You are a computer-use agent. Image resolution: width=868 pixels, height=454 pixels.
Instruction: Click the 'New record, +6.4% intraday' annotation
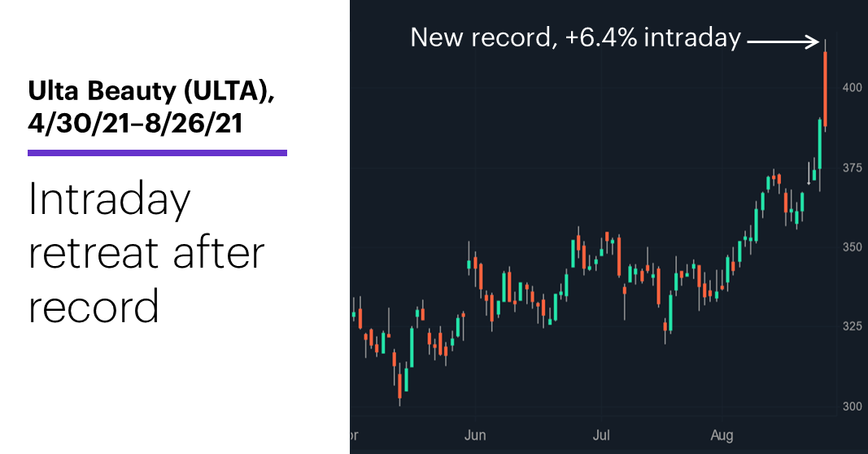[576, 37]
